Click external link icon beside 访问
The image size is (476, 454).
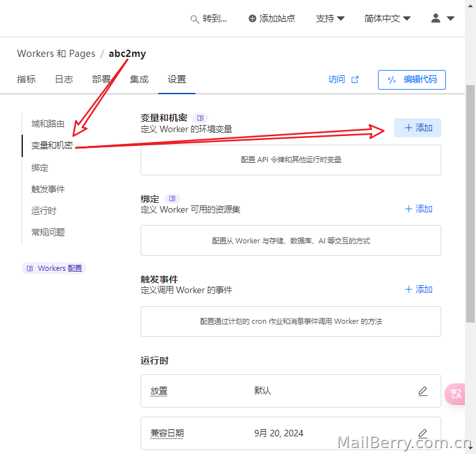[355, 80]
